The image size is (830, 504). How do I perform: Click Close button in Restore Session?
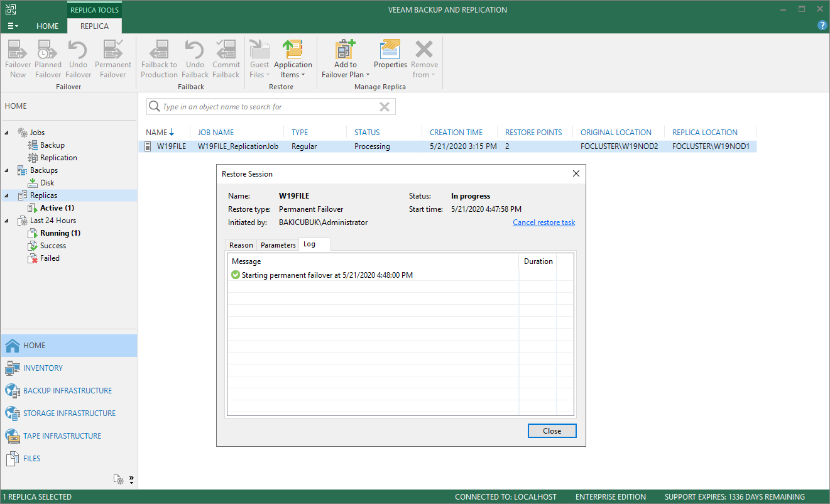point(552,431)
